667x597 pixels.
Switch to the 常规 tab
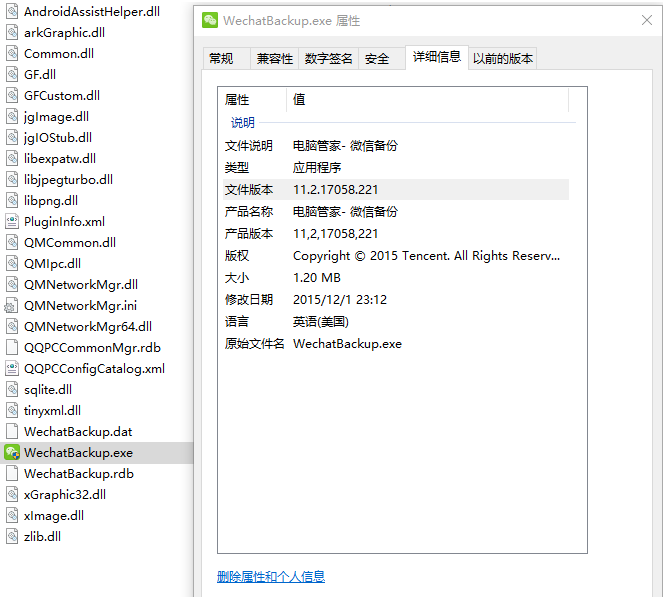coord(226,58)
